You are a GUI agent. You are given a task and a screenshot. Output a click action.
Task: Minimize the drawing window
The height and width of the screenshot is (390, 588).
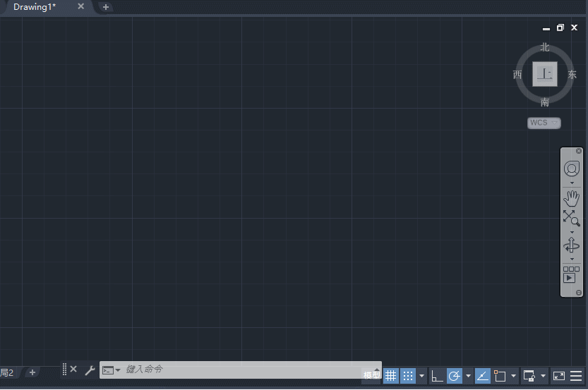(x=546, y=28)
